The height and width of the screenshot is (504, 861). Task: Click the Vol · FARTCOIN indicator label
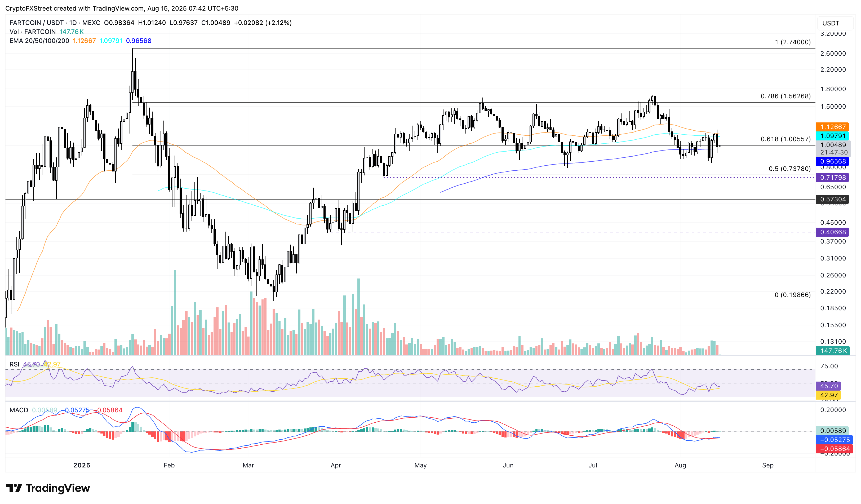(33, 32)
